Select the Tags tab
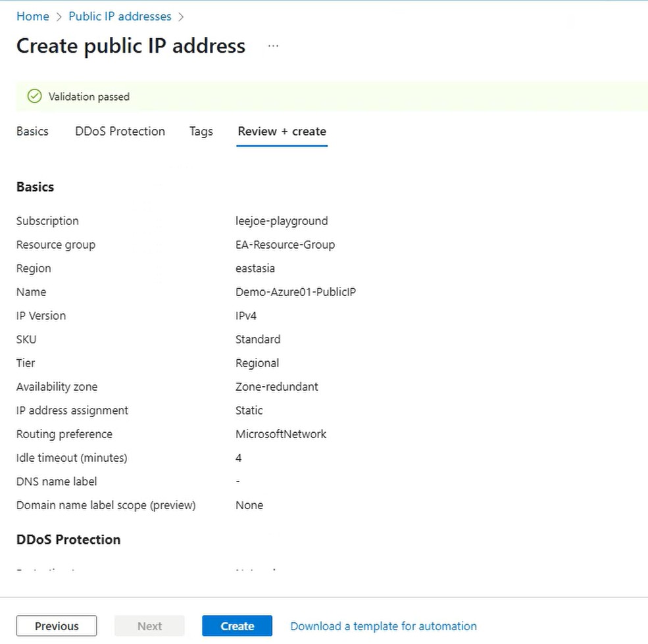The width and height of the screenshot is (648, 644). coord(201,132)
